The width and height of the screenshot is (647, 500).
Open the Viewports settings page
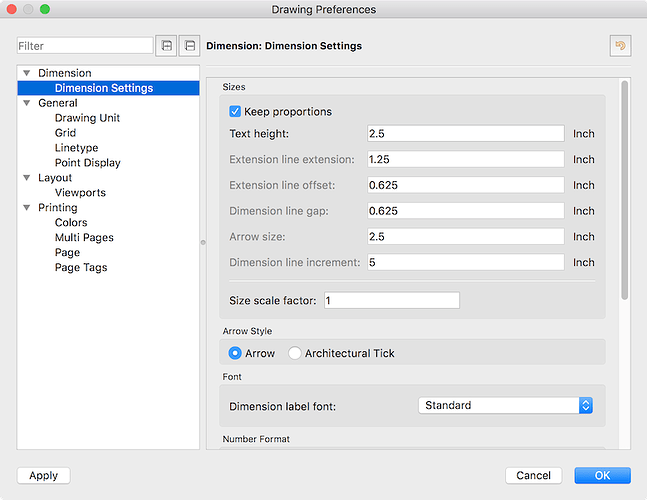tap(80, 193)
